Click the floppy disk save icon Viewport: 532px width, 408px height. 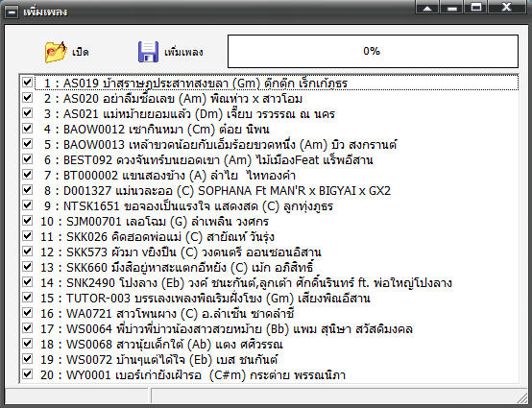click(148, 52)
